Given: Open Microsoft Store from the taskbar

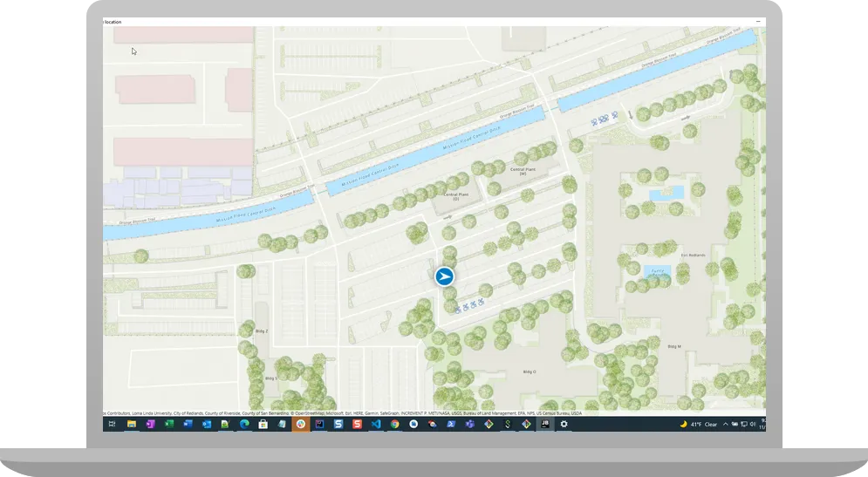Looking at the screenshot, I should pos(263,425).
